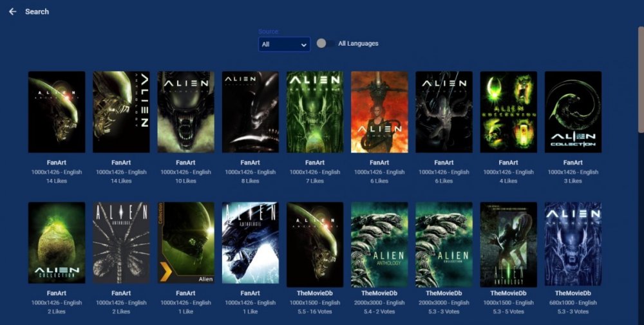
Task: Click the All Languages label text
Action: click(358, 44)
